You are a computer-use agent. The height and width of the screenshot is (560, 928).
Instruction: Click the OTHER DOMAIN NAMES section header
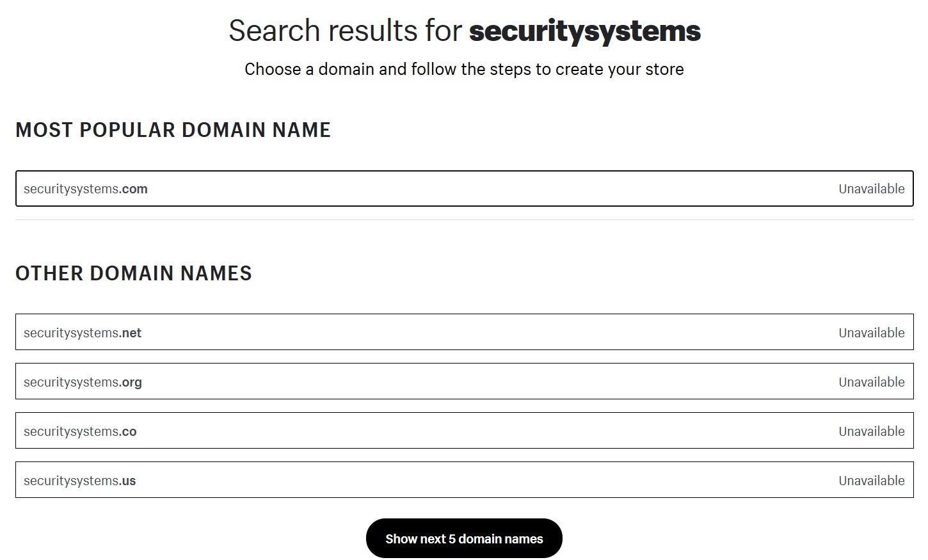133,273
